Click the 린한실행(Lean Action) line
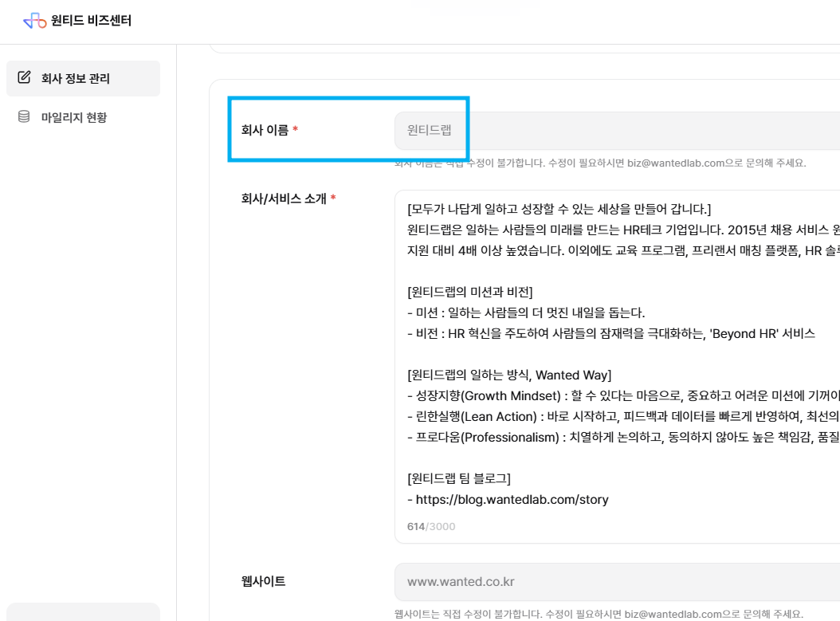This screenshot has height=621, width=840. [x=623, y=416]
